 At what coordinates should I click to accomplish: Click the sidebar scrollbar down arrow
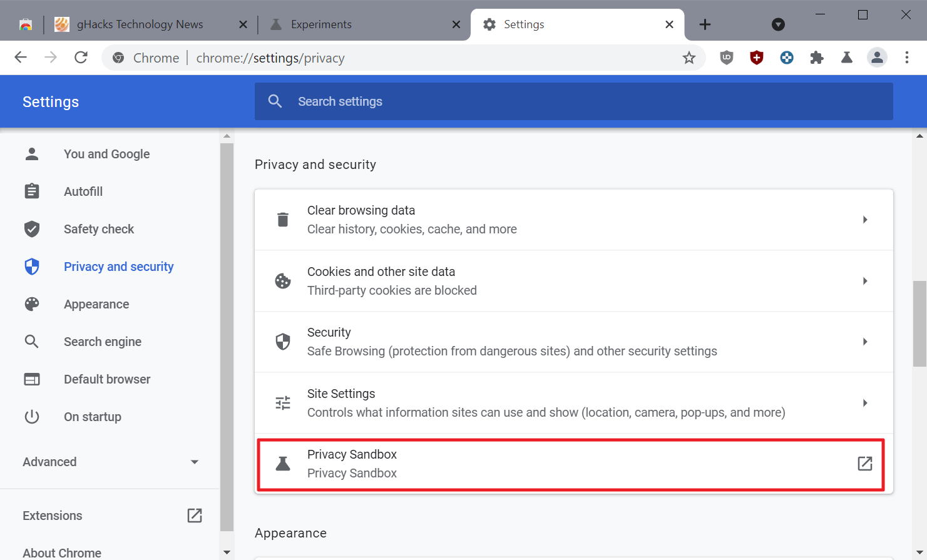[x=227, y=553]
